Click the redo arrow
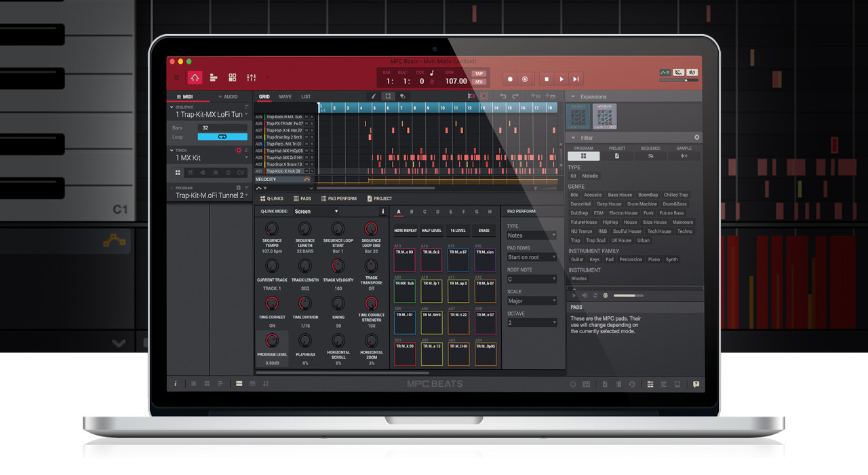Image resolution: width=868 pixels, height=475 pixels. coord(515,96)
